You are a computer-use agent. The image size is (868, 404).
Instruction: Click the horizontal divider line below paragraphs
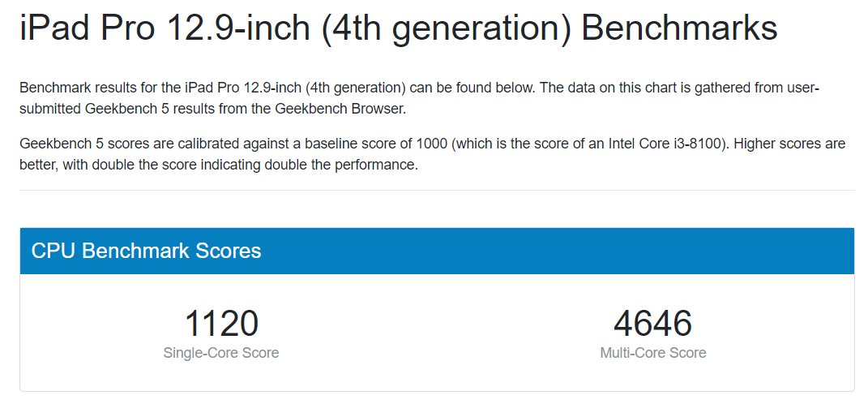tap(436, 191)
